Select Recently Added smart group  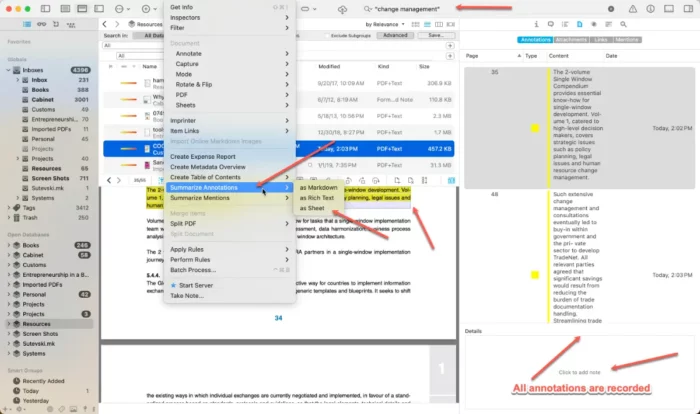(43, 381)
